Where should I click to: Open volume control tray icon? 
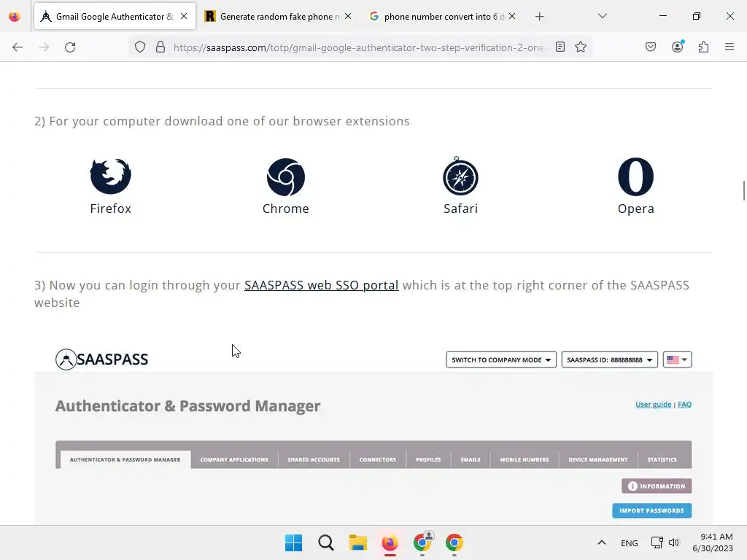click(x=673, y=542)
